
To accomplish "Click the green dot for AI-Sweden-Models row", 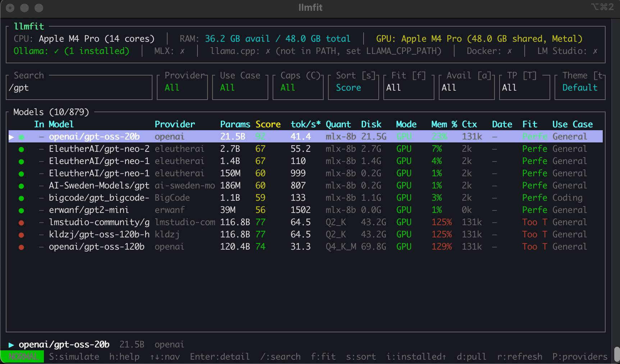I will 21,186.
